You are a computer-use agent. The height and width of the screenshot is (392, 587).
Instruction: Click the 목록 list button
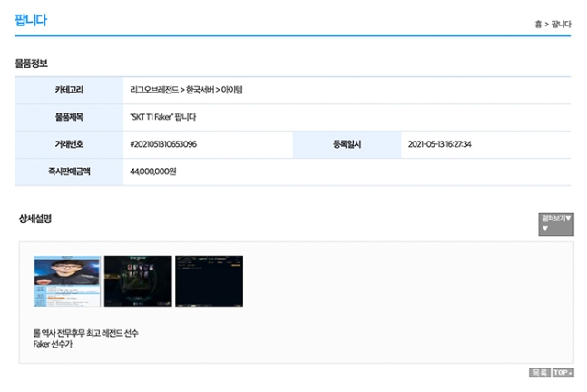tap(539, 373)
